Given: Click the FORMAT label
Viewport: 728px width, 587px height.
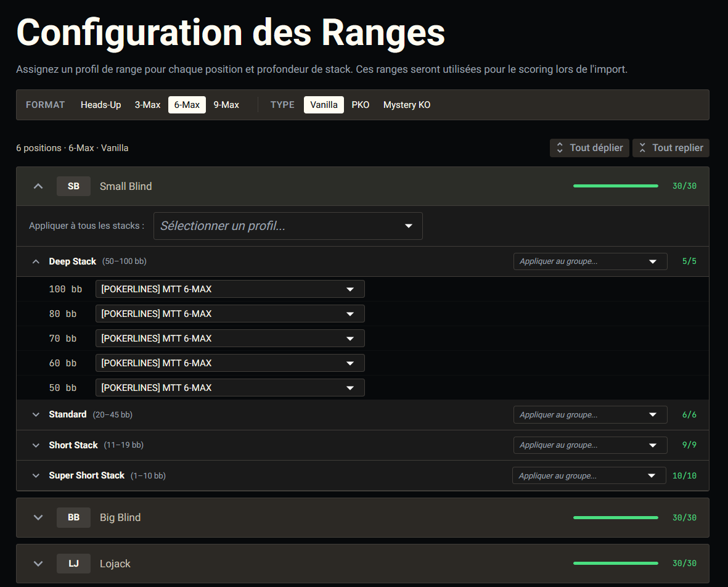Looking at the screenshot, I should [45, 105].
